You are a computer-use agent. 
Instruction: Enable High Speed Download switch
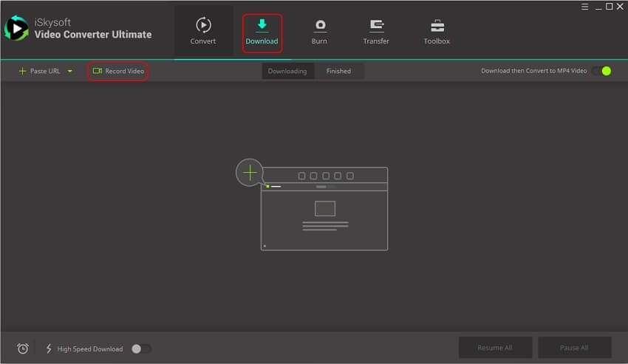140,348
